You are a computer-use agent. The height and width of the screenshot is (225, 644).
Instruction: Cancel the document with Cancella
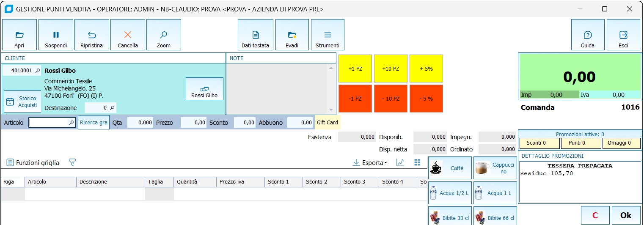coord(128,35)
